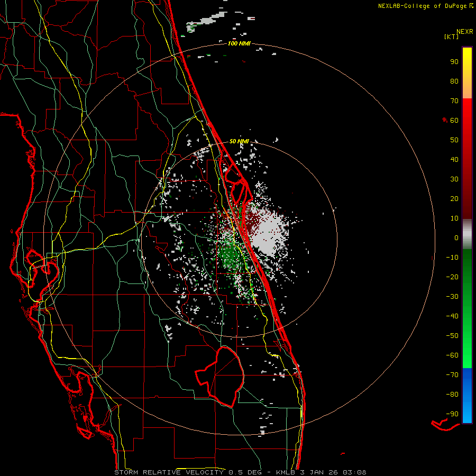Select the -20 knot scale label
Screen dimensions: 476x476
click(452, 277)
